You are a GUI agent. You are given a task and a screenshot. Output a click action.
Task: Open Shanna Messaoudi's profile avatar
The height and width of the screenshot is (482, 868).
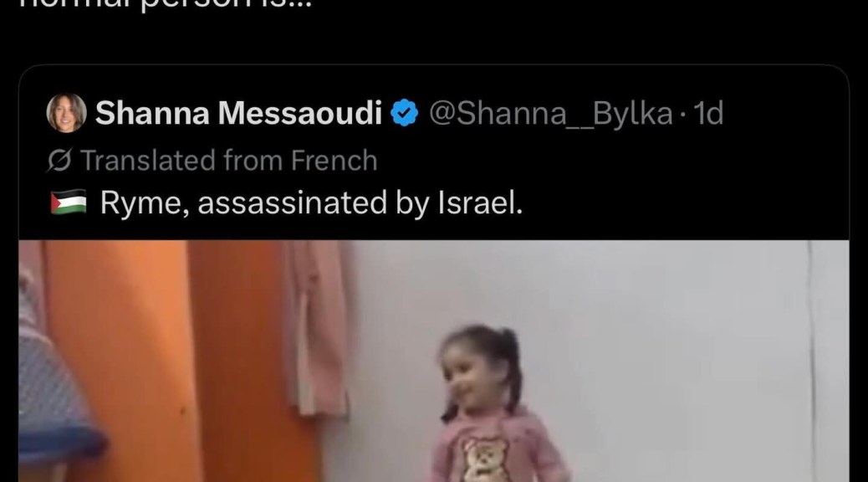click(66, 113)
